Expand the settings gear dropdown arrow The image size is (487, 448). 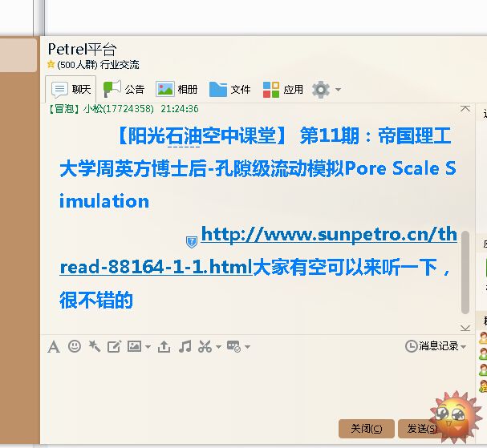338,90
